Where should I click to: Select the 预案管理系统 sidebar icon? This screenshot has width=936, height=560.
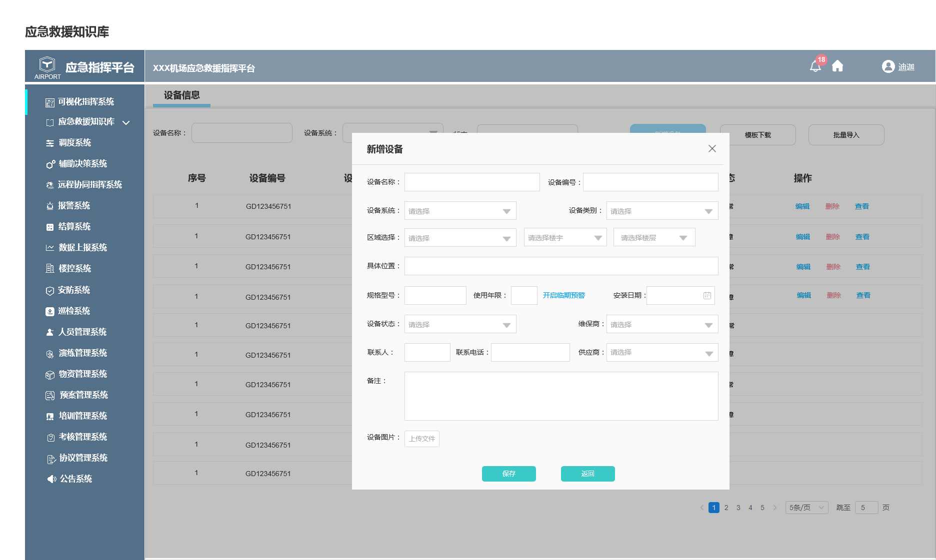[x=50, y=396]
